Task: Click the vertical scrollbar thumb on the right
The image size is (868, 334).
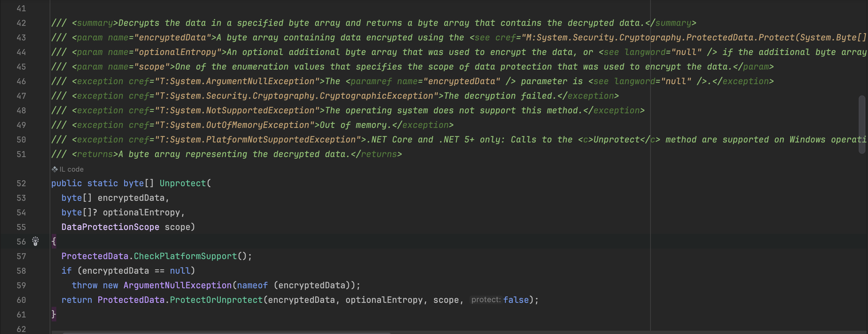Action: tap(862, 124)
